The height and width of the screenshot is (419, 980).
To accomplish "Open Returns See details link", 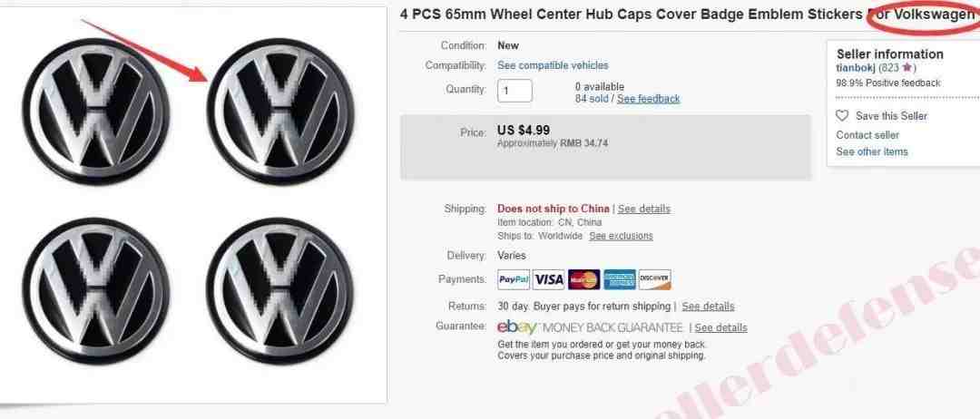I will point(708,307).
